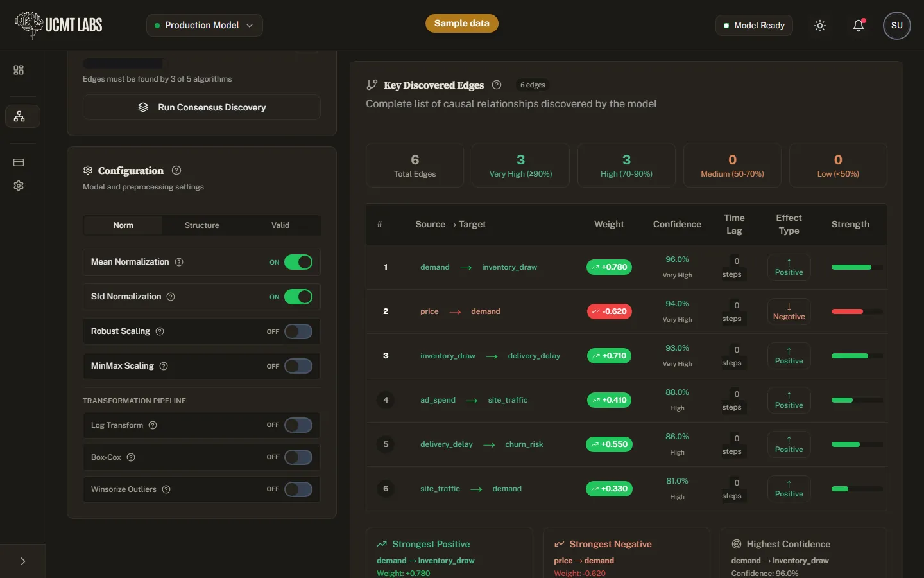
Task: Open the dashboard grid icon in sidebar
Action: [19, 70]
